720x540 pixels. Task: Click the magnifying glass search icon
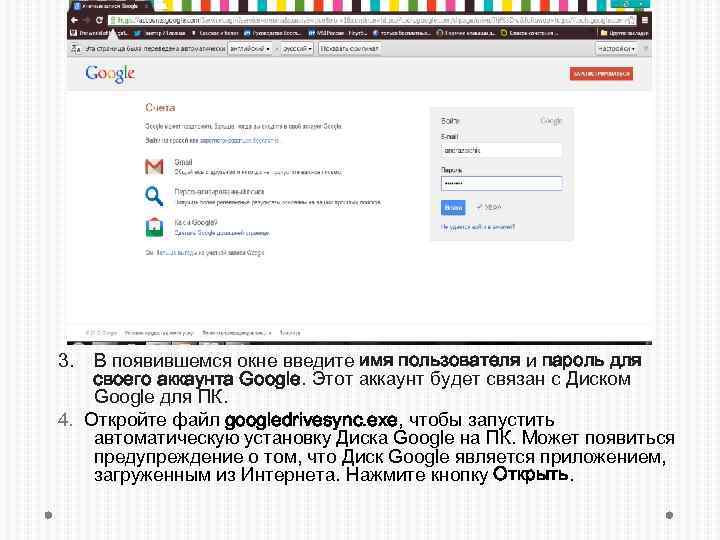[x=154, y=196]
